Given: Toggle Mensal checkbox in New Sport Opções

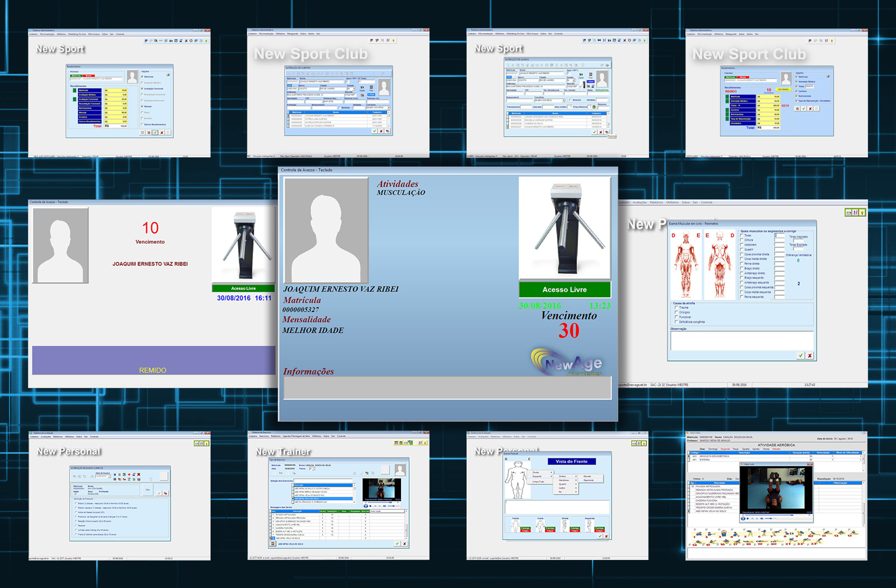Looking at the screenshot, I should click(x=142, y=106).
